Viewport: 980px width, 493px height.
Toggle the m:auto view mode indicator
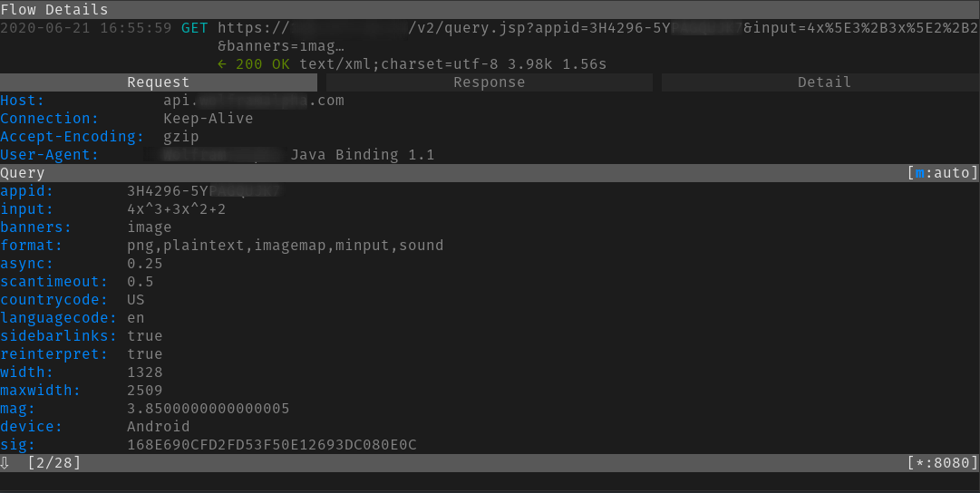(x=942, y=173)
